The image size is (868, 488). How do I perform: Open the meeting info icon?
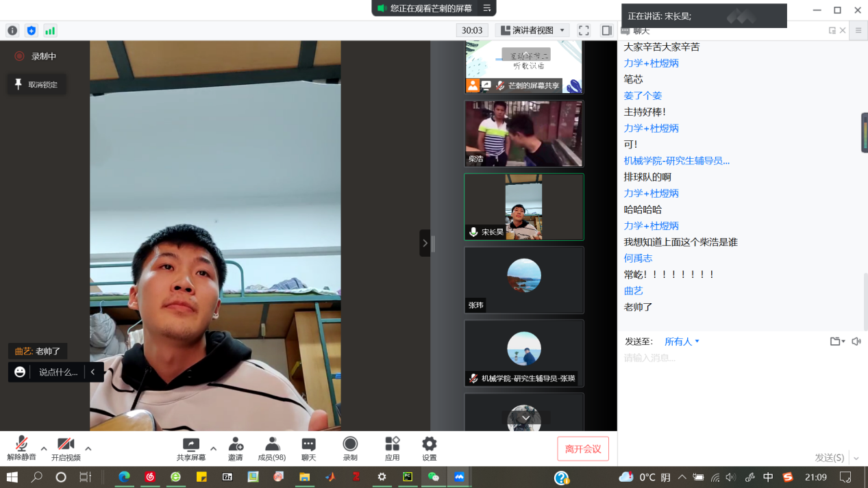click(12, 31)
